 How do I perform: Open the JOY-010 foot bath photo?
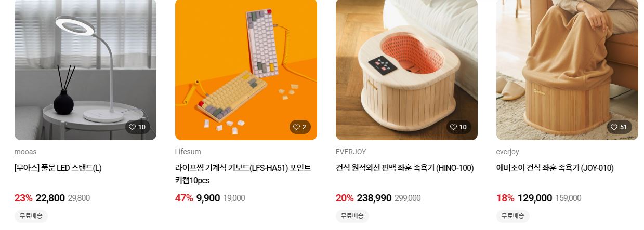pyautogui.click(x=567, y=70)
